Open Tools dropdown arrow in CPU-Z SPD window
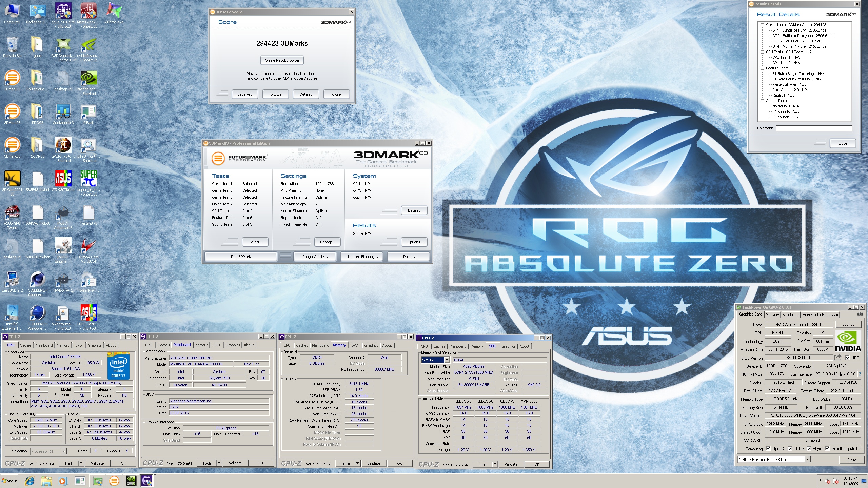Image resolution: width=868 pixels, height=488 pixels. (x=495, y=464)
